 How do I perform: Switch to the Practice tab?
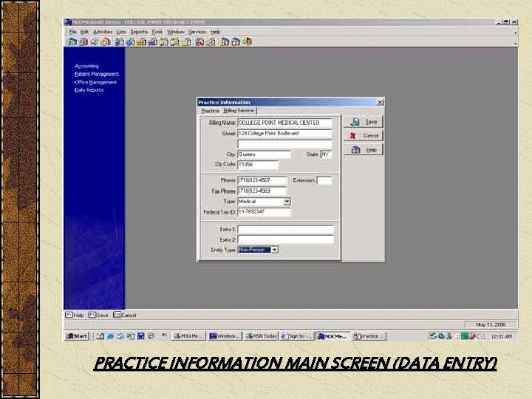[x=210, y=111]
